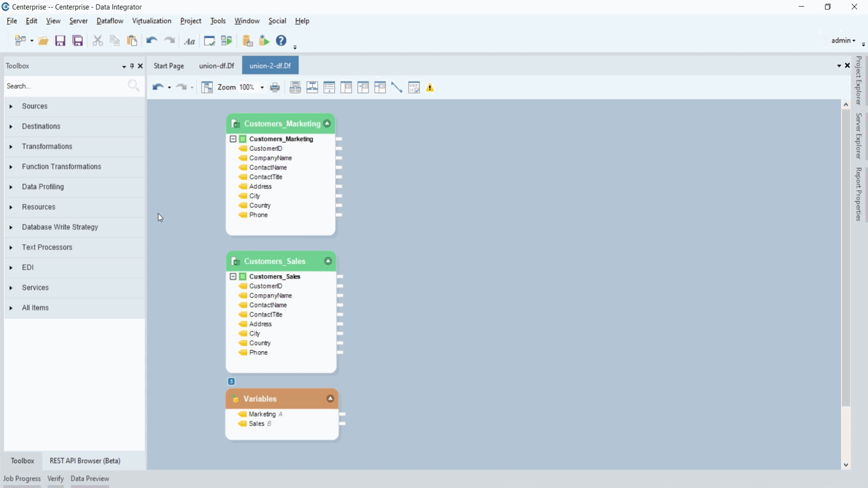868x488 pixels.
Task: Click the canvas vertical scrollbar thumb
Action: point(846,258)
